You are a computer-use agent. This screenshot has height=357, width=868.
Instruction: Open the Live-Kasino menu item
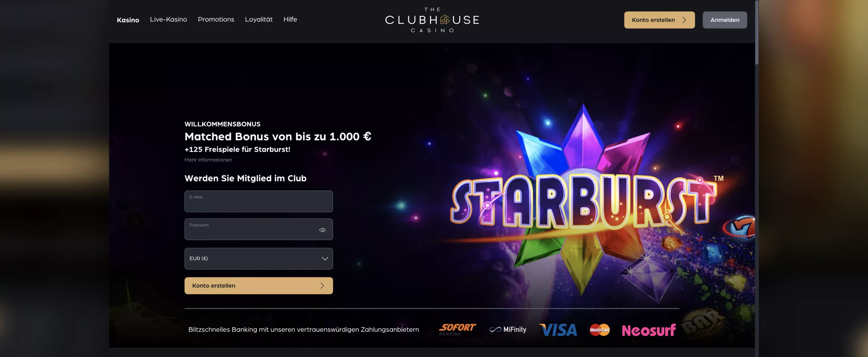(168, 19)
